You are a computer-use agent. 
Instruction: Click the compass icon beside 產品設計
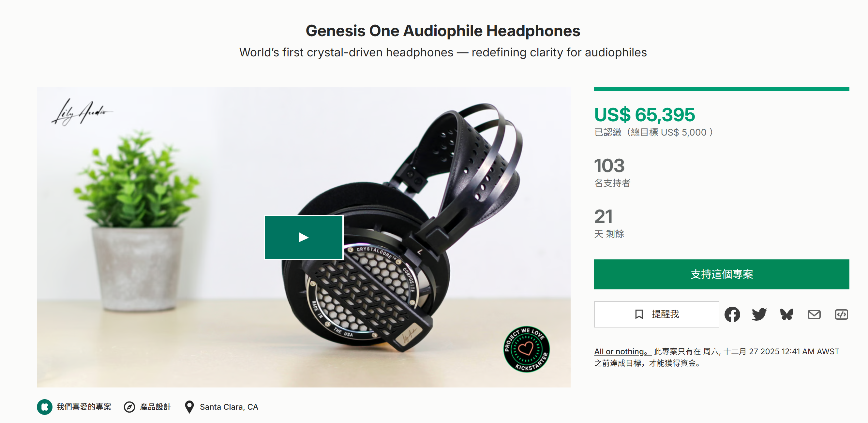coord(129,407)
